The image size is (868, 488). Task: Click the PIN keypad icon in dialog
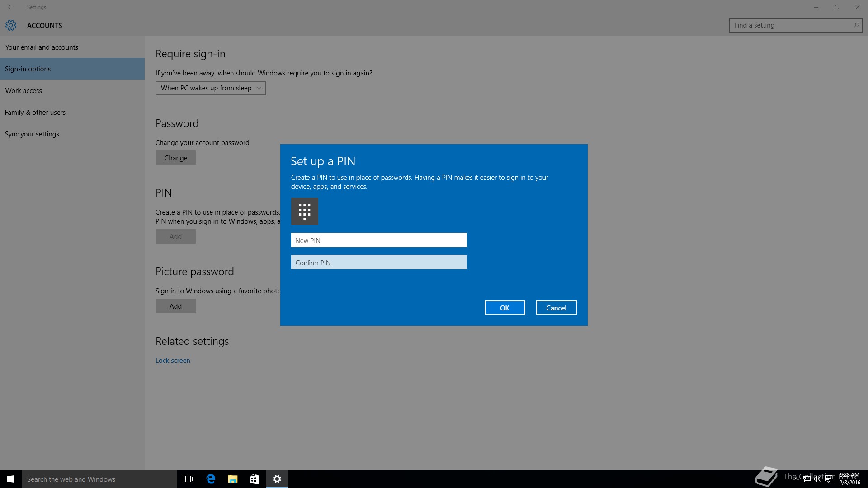pos(304,211)
